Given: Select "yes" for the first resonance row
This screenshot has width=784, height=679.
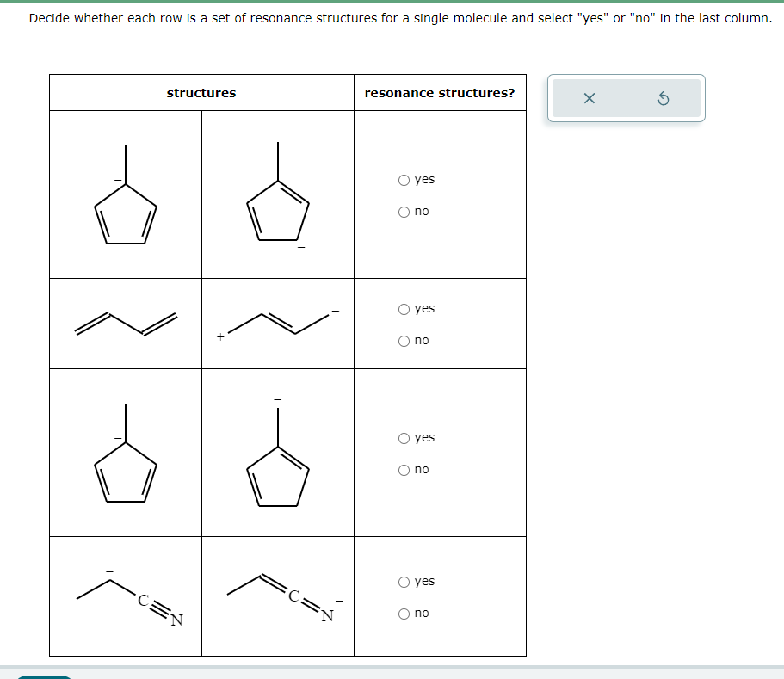Looking at the screenshot, I should coord(403,179).
